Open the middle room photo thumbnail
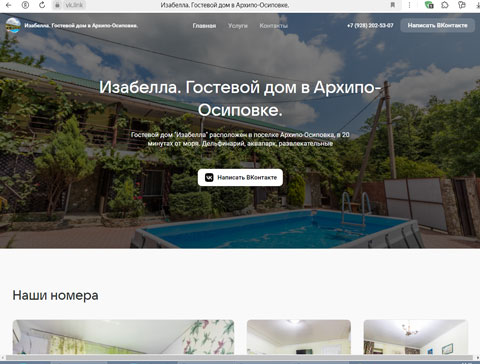 [x=299, y=337]
